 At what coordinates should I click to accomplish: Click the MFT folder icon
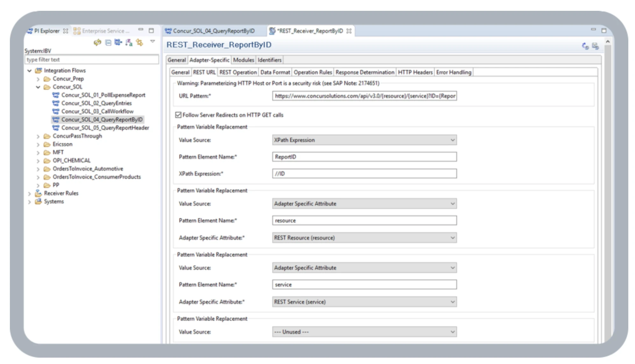coord(47,152)
